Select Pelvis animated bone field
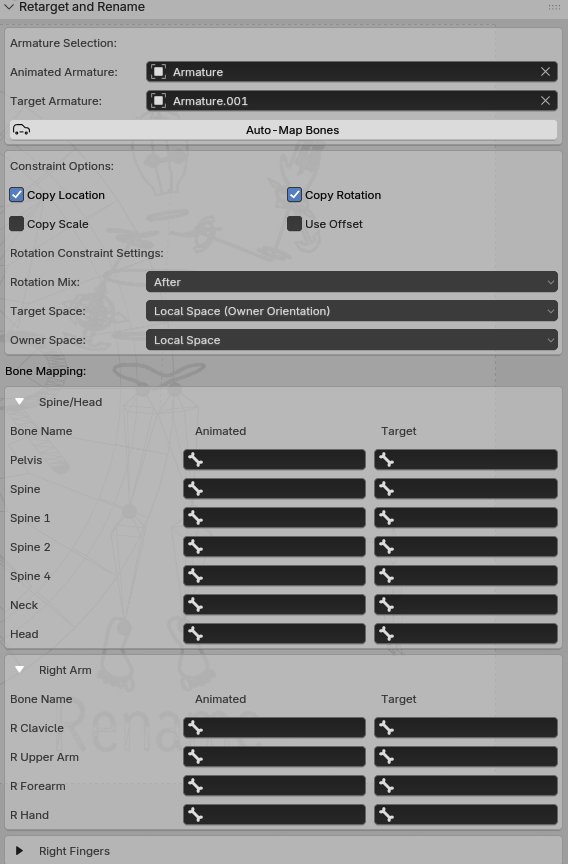 coord(274,460)
